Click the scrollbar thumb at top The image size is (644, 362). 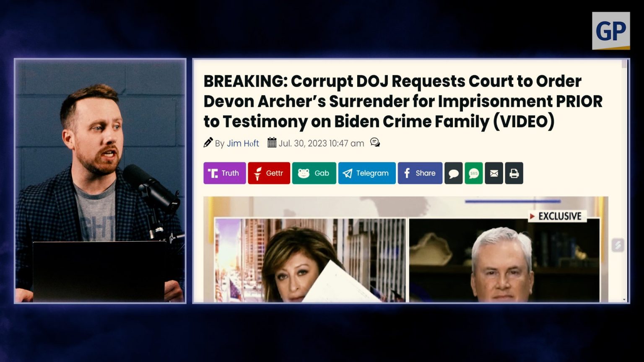pyautogui.click(x=624, y=64)
